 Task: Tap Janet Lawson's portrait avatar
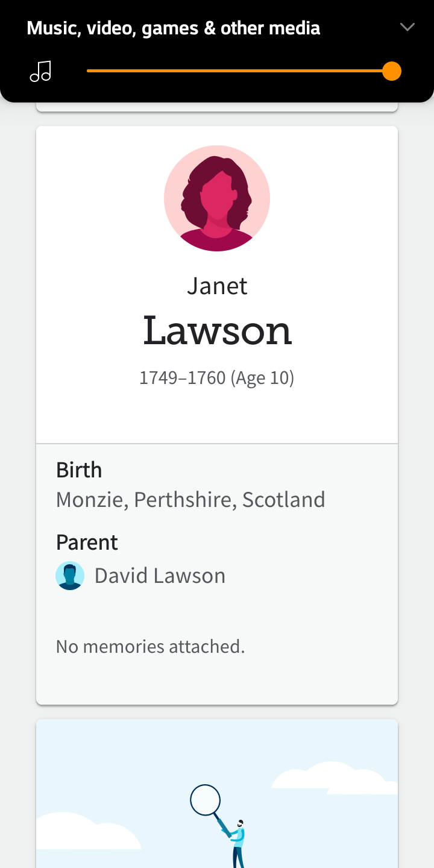click(217, 198)
